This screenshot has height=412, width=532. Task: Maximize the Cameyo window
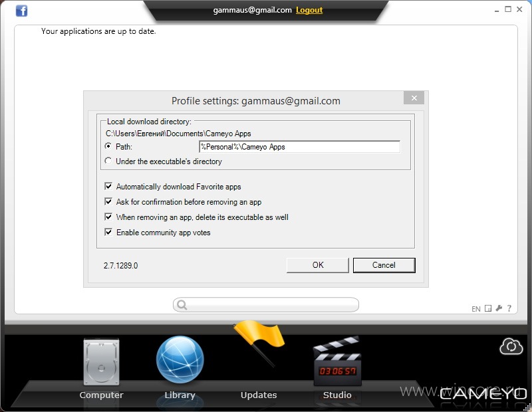508,9
